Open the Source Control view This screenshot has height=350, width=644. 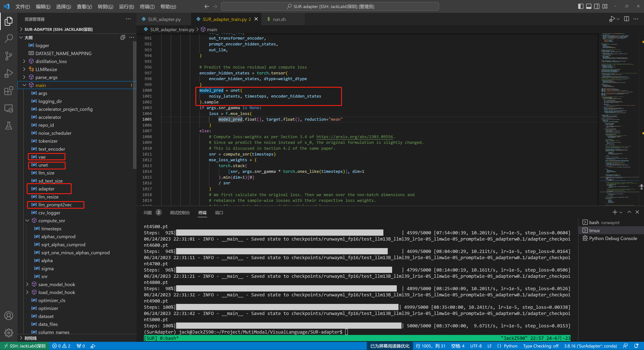pos(9,56)
